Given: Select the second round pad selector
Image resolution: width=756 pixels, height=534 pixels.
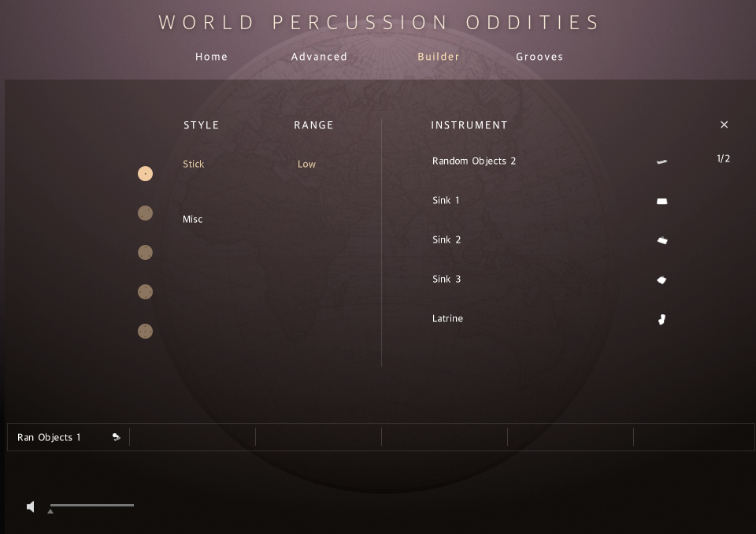Looking at the screenshot, I should click(x=145, y=213).
